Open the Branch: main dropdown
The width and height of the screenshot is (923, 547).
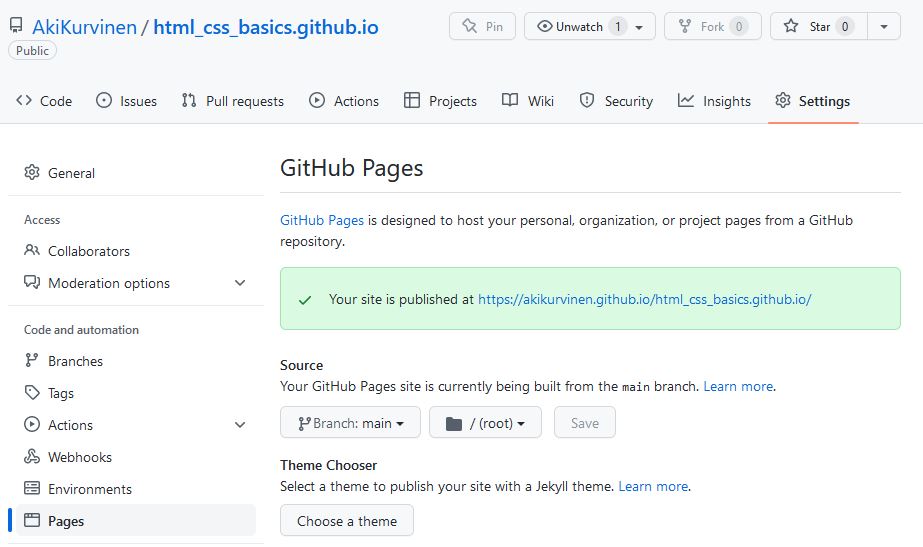(350, 423)
